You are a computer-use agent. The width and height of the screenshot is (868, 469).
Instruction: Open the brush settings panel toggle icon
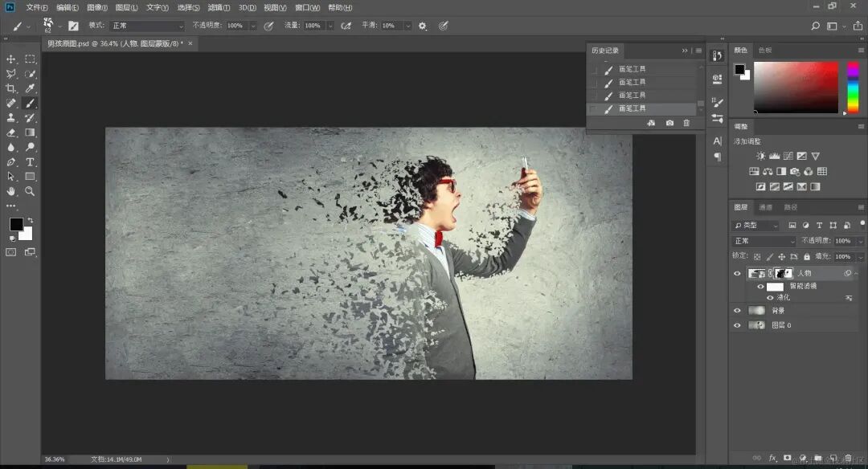click(73, 26)
